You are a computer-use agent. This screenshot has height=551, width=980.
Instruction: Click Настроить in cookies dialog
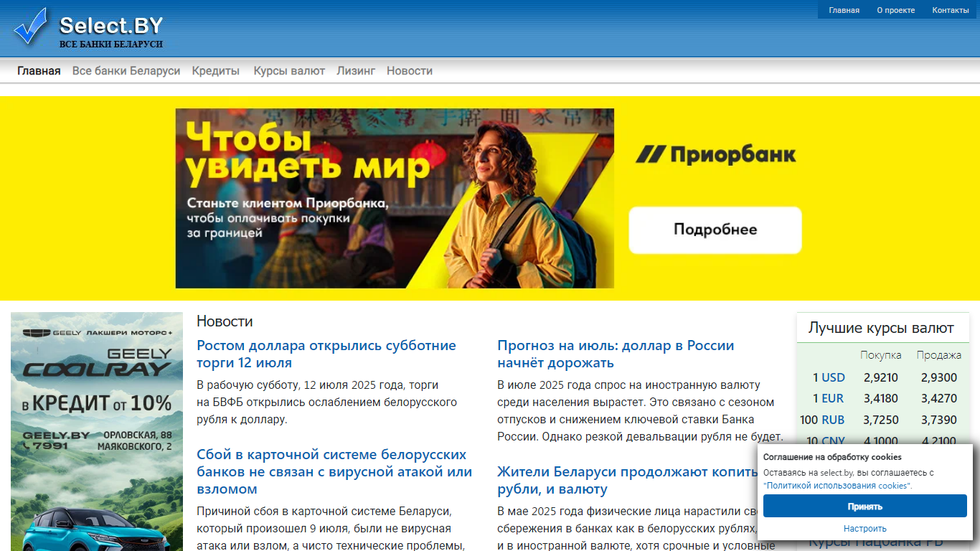864,529
